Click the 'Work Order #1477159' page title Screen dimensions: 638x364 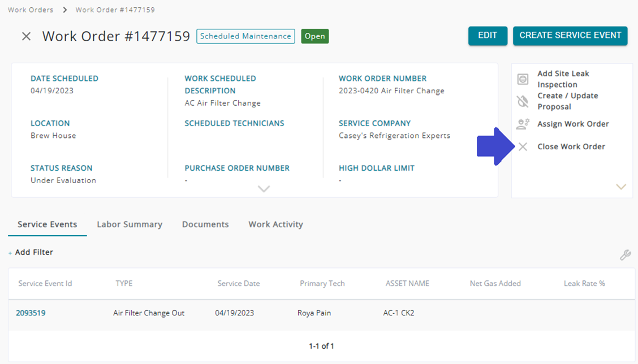[x=117, y=36]
